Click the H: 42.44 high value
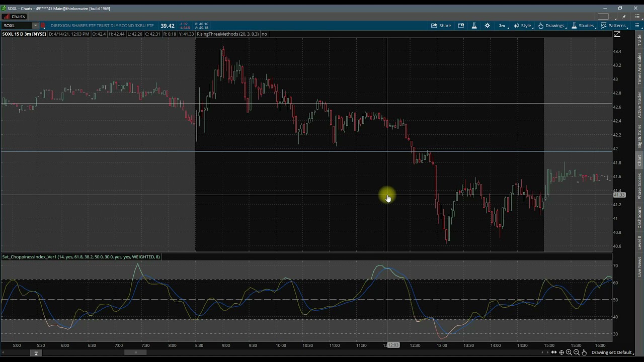644x362 pixels. click(116, 34)
